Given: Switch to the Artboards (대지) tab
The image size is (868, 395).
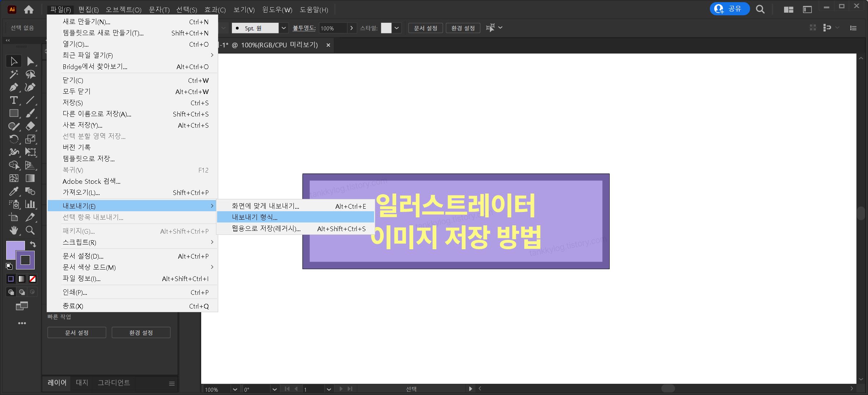Looking at the screenshot, I should point(82,382).
